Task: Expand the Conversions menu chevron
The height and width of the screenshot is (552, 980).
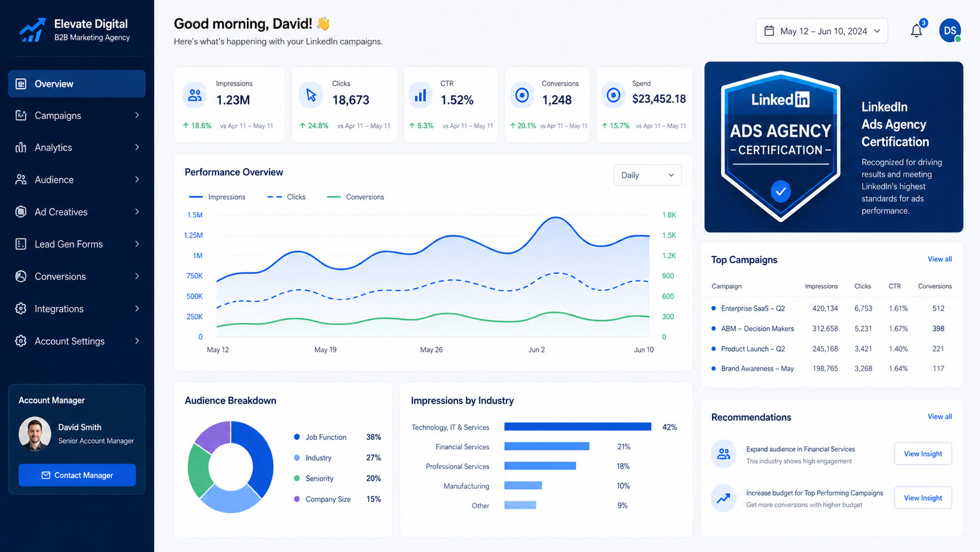Action: (x=137, y=276)
